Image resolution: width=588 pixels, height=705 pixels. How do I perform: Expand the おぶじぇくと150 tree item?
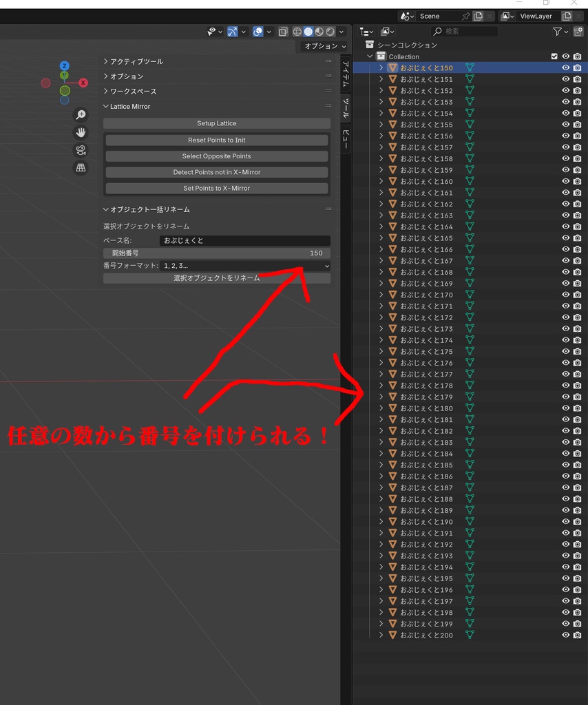click(381, 67)
